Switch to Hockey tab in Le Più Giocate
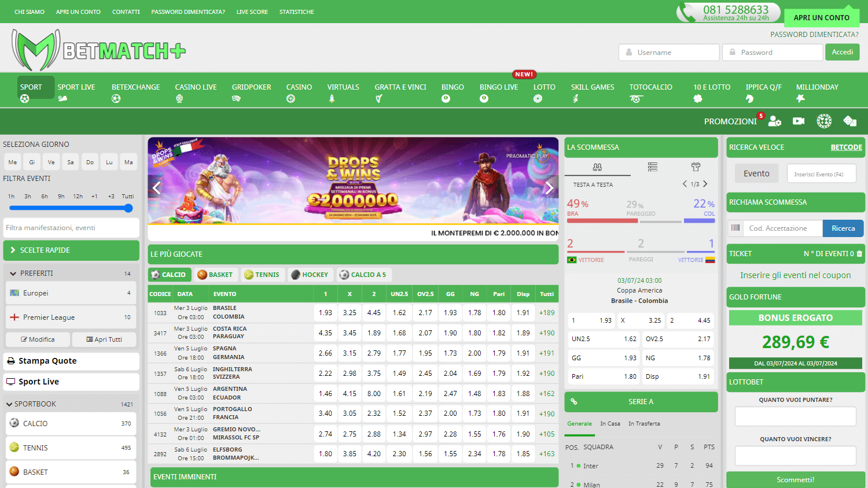868x488 pixels. (310, 275)
